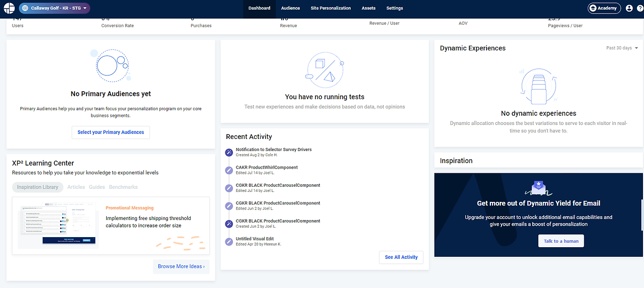Image resolution: width=644 pixels, height=288 pixels.
Task: Click See All Activity button
Action: tap(401, 257)
